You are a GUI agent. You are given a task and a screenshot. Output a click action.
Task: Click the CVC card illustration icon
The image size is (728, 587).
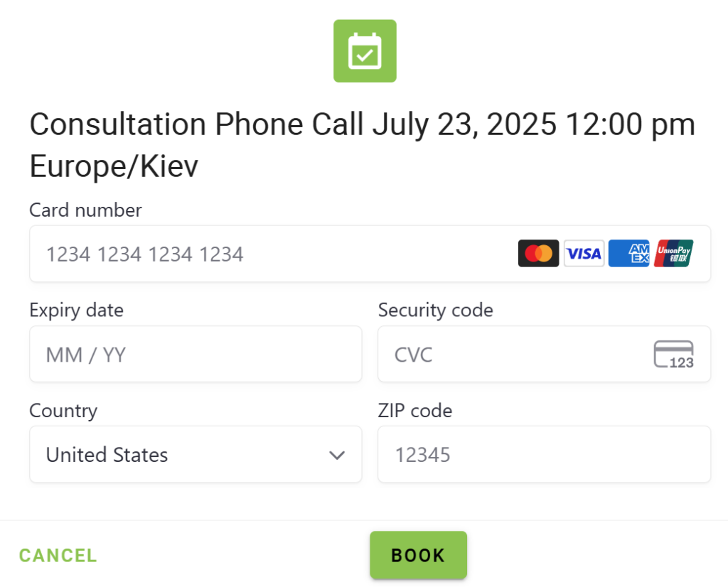click(673, 354)
